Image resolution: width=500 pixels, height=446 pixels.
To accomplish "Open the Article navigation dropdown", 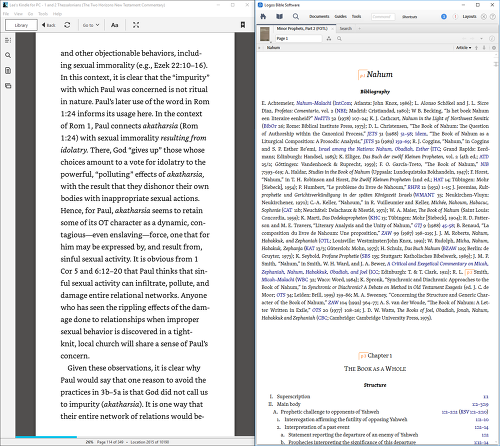I will (463, 48).
